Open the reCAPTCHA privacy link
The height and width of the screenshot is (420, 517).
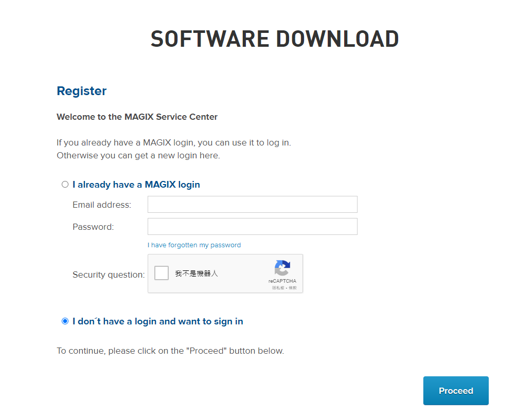[x=278, y=287]
